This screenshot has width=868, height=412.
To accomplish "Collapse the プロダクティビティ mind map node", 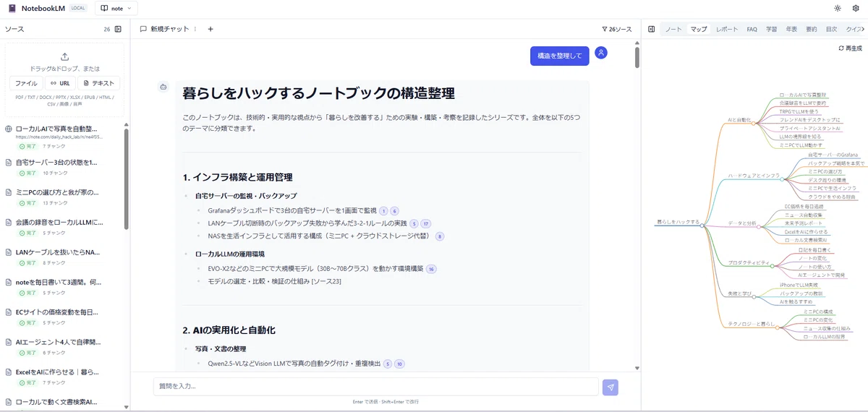I will pyautogui.click(x=772, y=265).
